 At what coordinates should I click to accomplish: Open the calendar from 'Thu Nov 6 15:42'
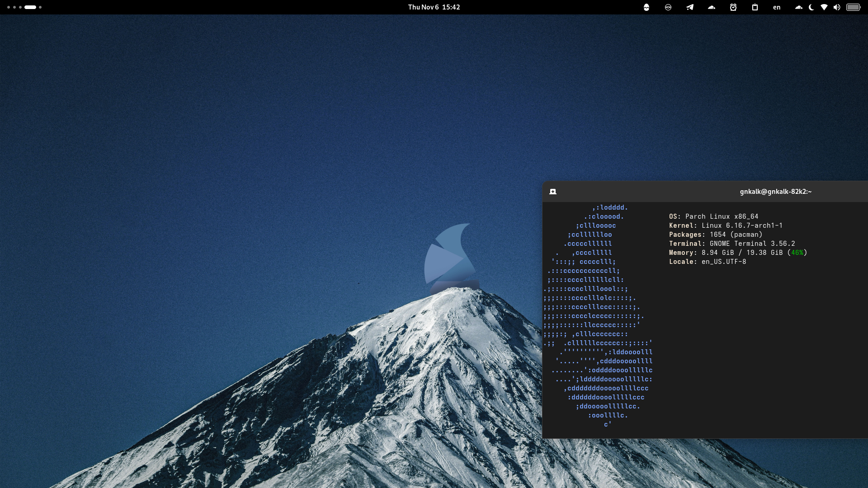(434, 7)
